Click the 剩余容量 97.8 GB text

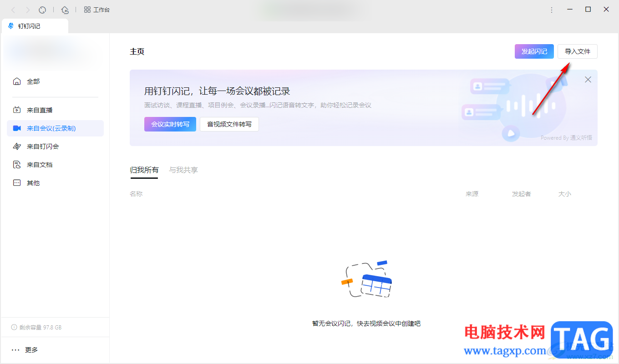tap(40, 328)
